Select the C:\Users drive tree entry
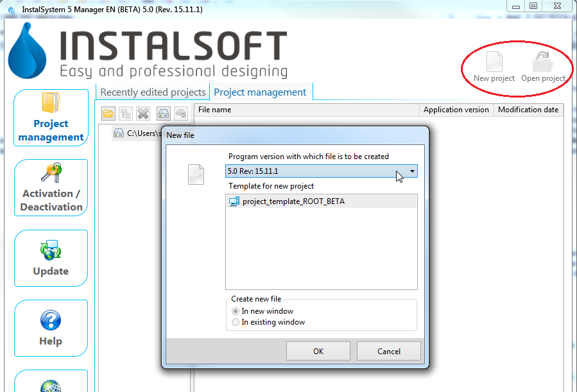The width and height of the screenshot is (577, 392). click(x=135, y=133)
